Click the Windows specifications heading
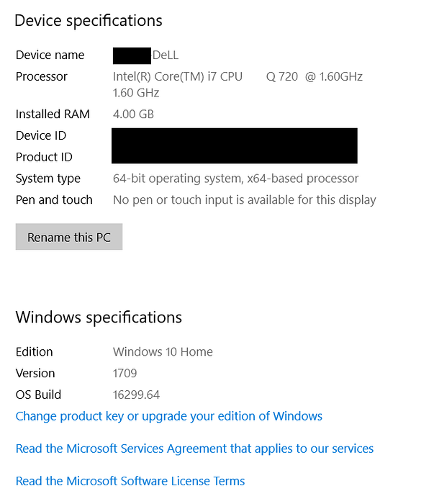Image resolution: width=434 pixels, height=504 pixels. pyautogui.click(x=99, y=318)
